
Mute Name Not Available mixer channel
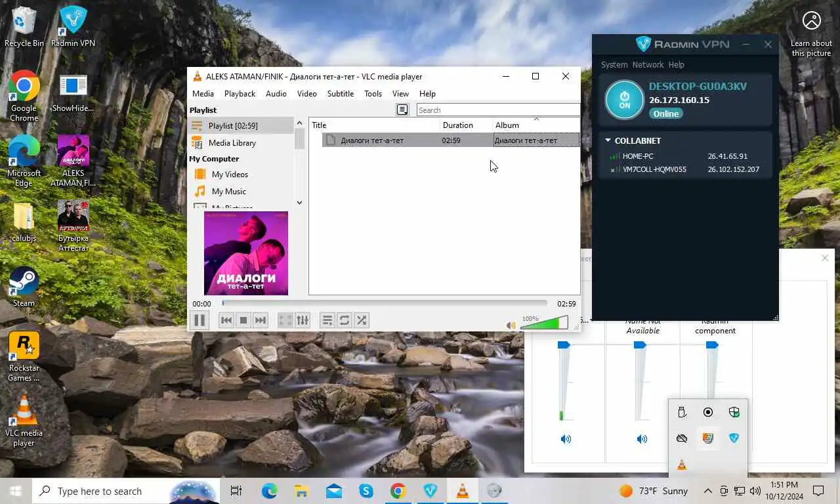pos(642,439)
